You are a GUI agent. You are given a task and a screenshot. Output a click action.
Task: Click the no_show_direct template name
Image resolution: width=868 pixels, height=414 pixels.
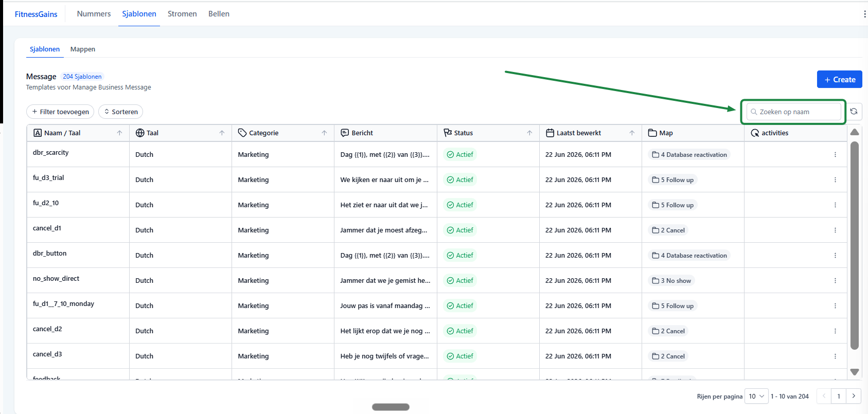pos(56,278)
